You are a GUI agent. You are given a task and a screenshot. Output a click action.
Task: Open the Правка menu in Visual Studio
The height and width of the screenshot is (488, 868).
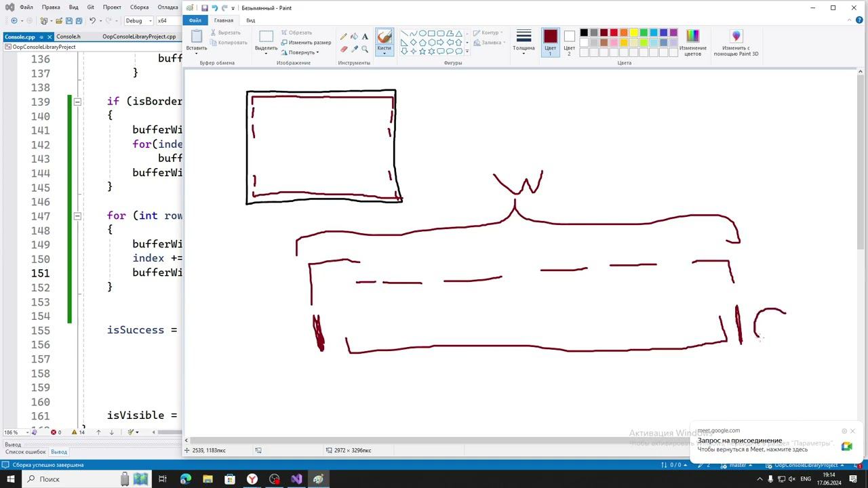(51, 7)
